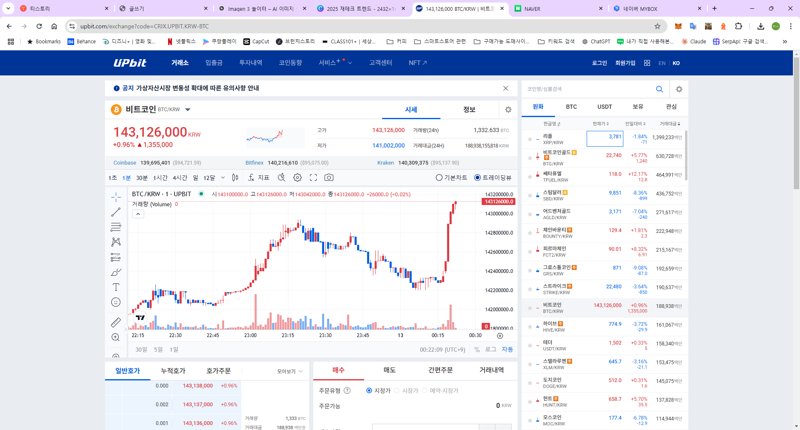The image size is (800, 430).
Task: Select the 트레이딩뷰 radio button
Action: tap(478, 178)
